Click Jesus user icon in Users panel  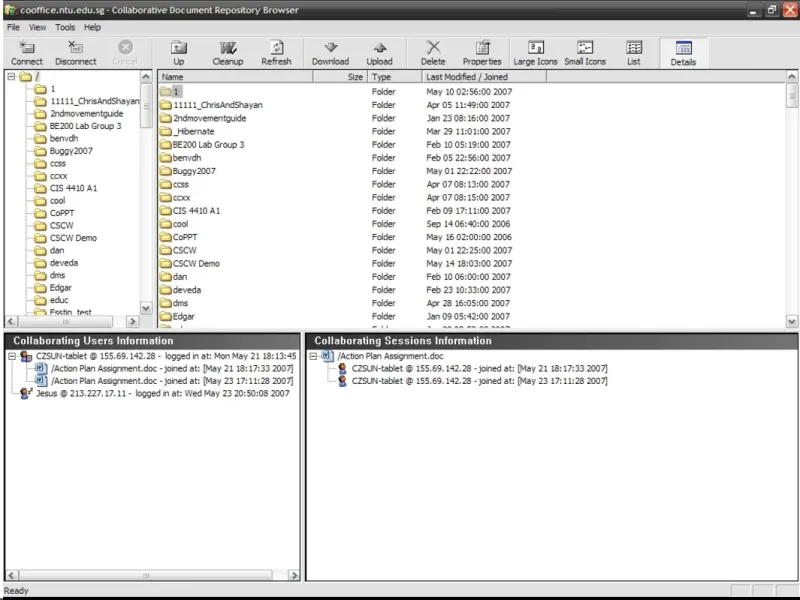(x=26, y=393)
